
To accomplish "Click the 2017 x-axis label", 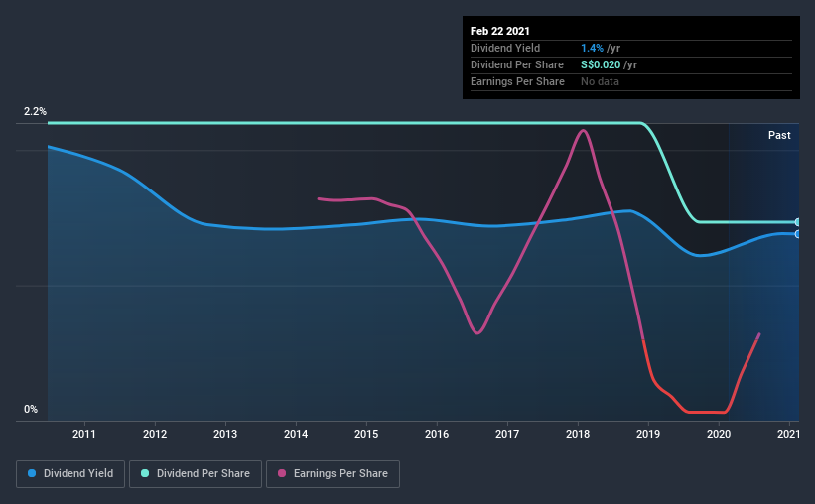I will 507,434.
